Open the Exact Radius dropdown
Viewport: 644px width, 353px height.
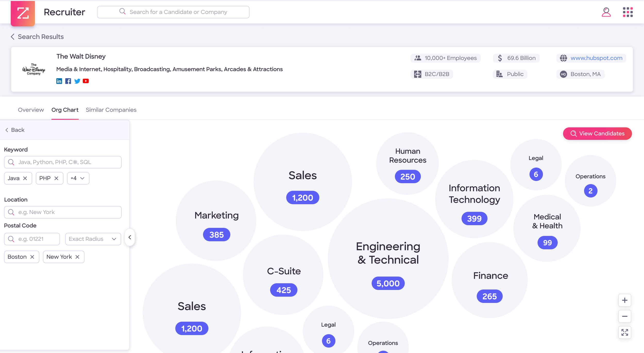(93, 239)
